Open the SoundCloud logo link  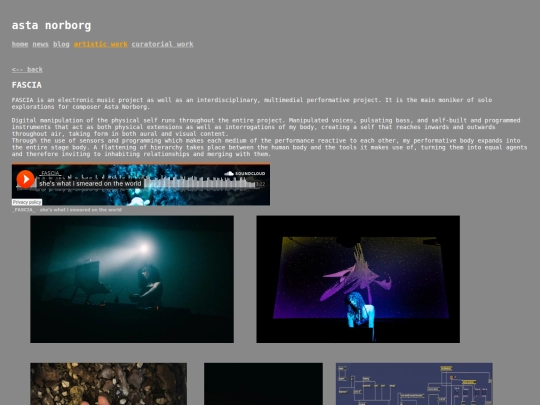245,173
